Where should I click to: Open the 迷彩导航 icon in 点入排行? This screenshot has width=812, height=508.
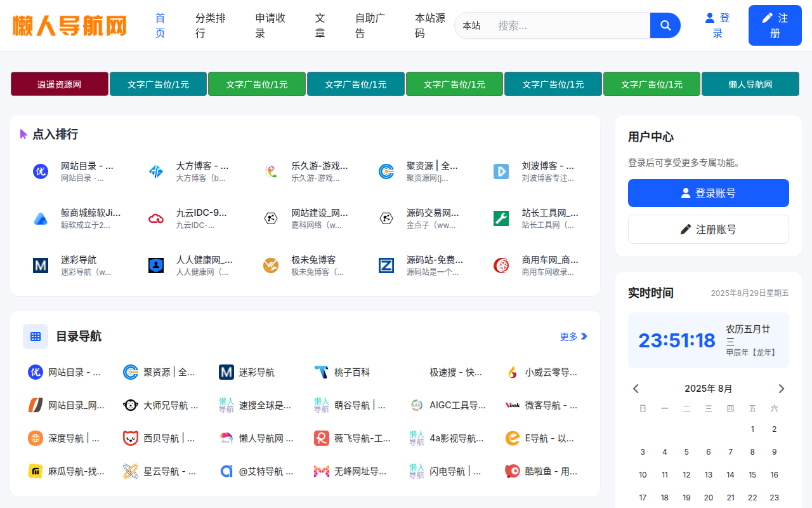[x=41, y=265]
